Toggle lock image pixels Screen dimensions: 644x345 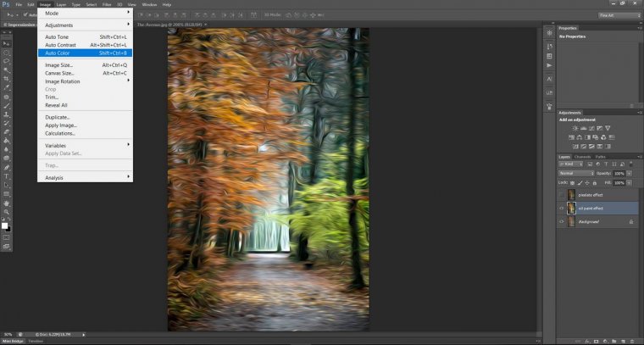pyautogui.click(x=580, y=183)
